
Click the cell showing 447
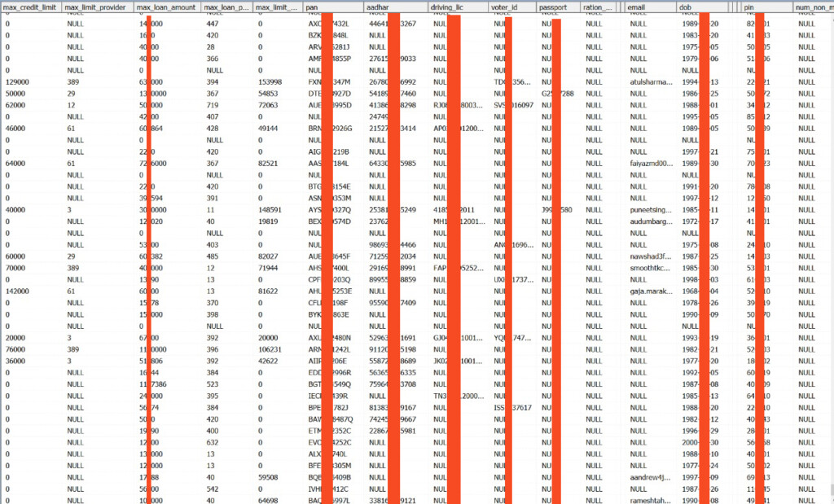point(213,24)
